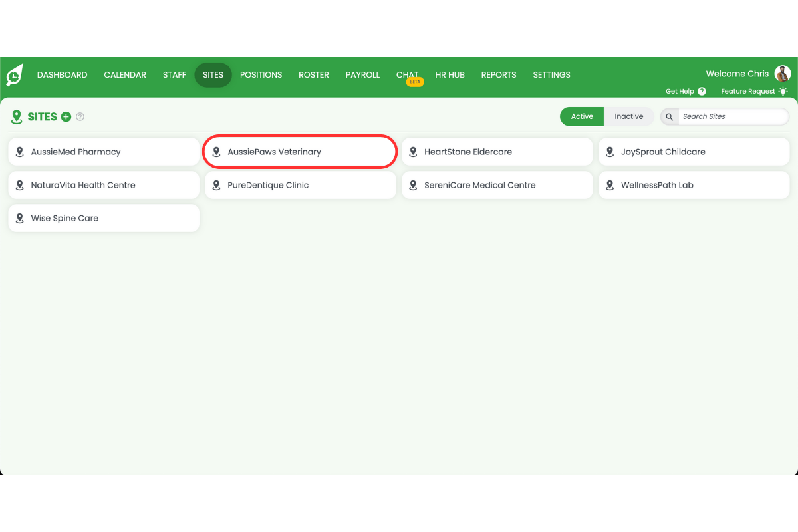Viewport: 798px width, 532px height.
Task: Click the location pin icon on AussiePaws Veterinary
Action: [216, 152]
